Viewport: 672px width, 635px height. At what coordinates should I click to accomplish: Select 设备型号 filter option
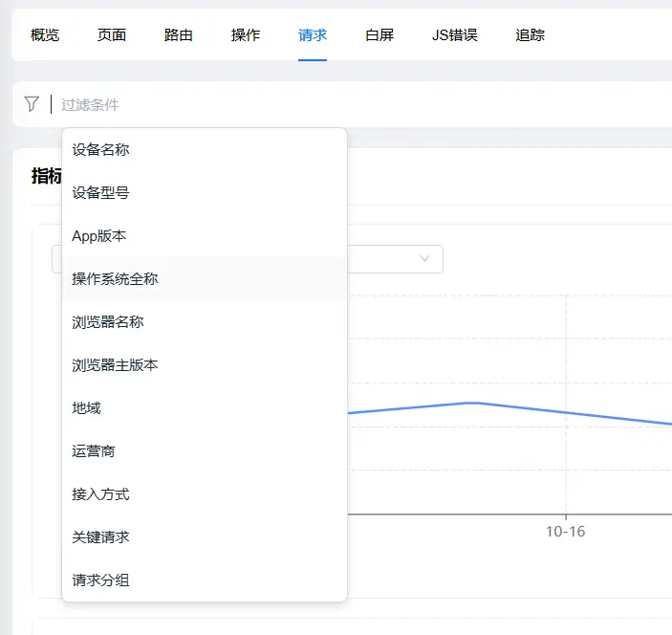tap(101, 192)
